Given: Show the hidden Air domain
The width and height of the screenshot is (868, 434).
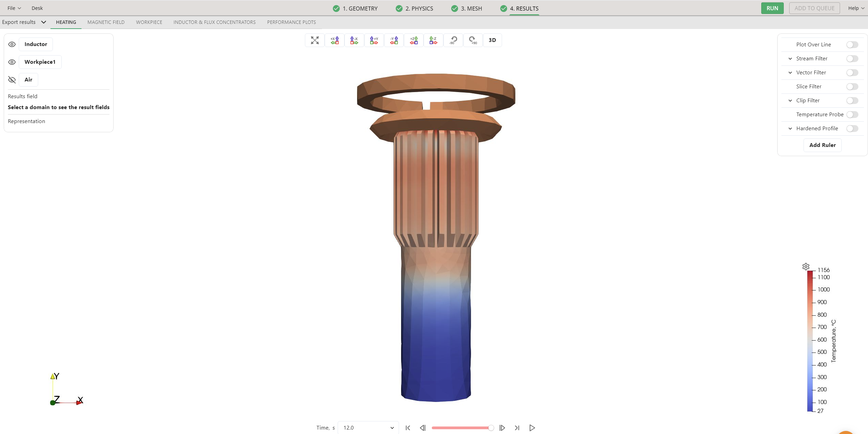Looking at the screenshot, I should 12,80.
